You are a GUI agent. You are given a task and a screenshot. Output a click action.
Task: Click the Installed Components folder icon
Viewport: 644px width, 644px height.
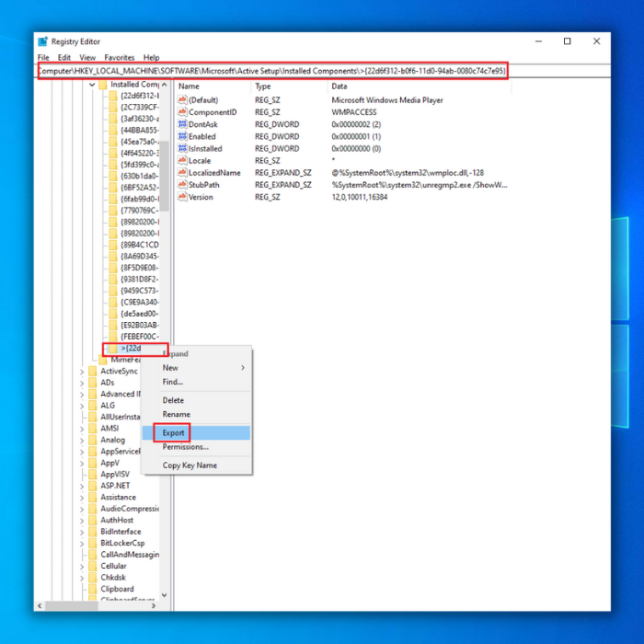(x=103, y=85)
